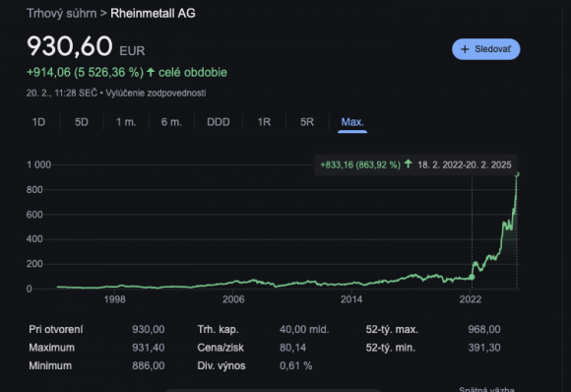Click the Maximum value 931,40
Image resolution: width=571 pixels, height=392 pixels.
149,348
